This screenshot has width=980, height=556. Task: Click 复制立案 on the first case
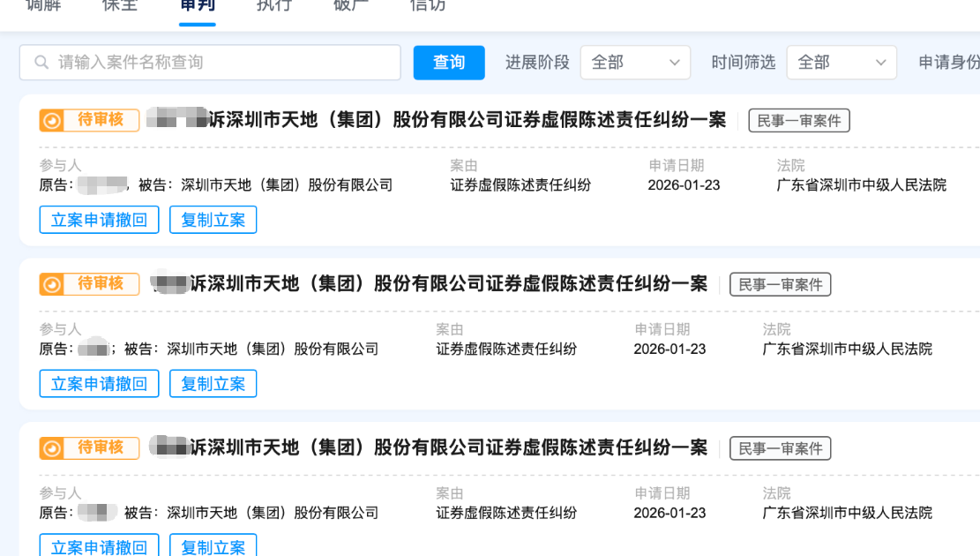[x=213, y=220]
